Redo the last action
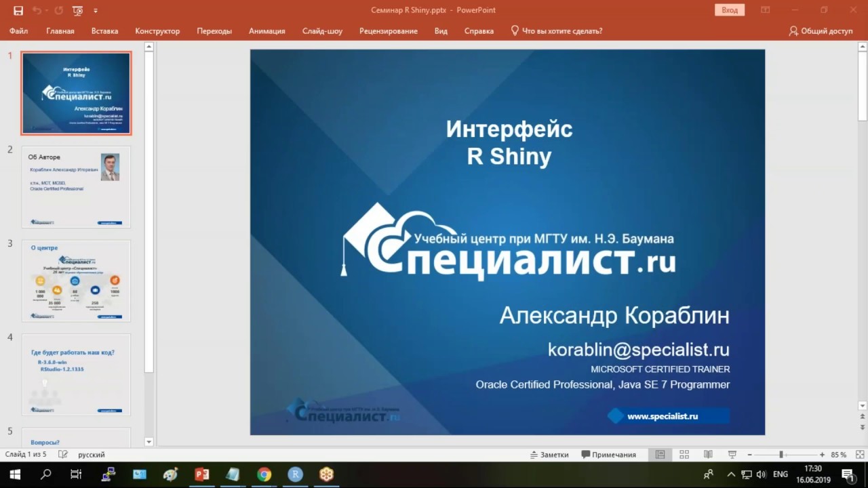868x488 pixels. pyautogui.click(x=58, y=10)
